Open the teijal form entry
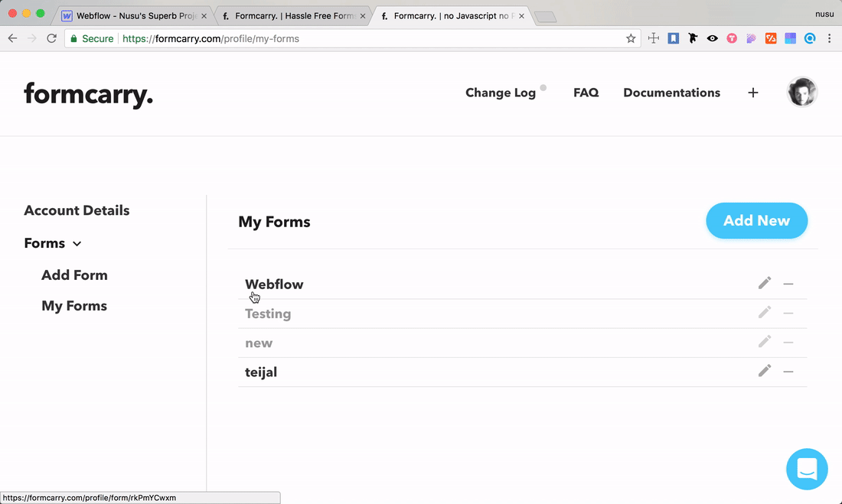This screenshot has width=842, height=504. pos(261,372)
